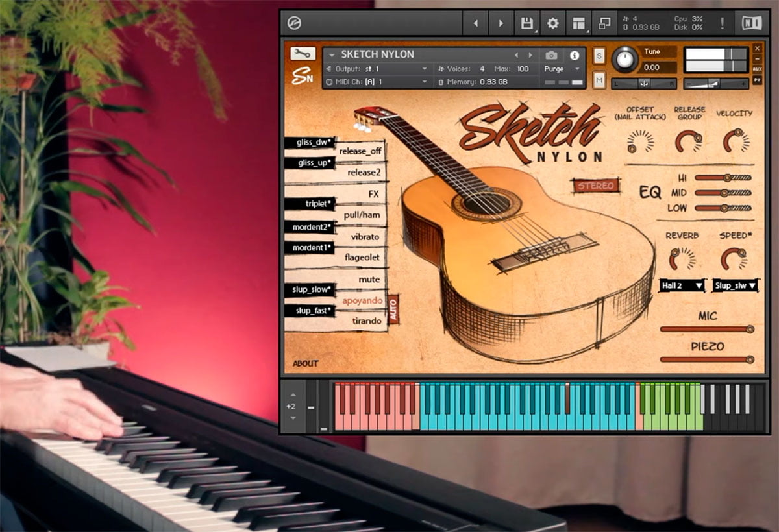The image size is (779, 532).
Task: Adjust the EQ MID slider
Action: coord(723,193)
